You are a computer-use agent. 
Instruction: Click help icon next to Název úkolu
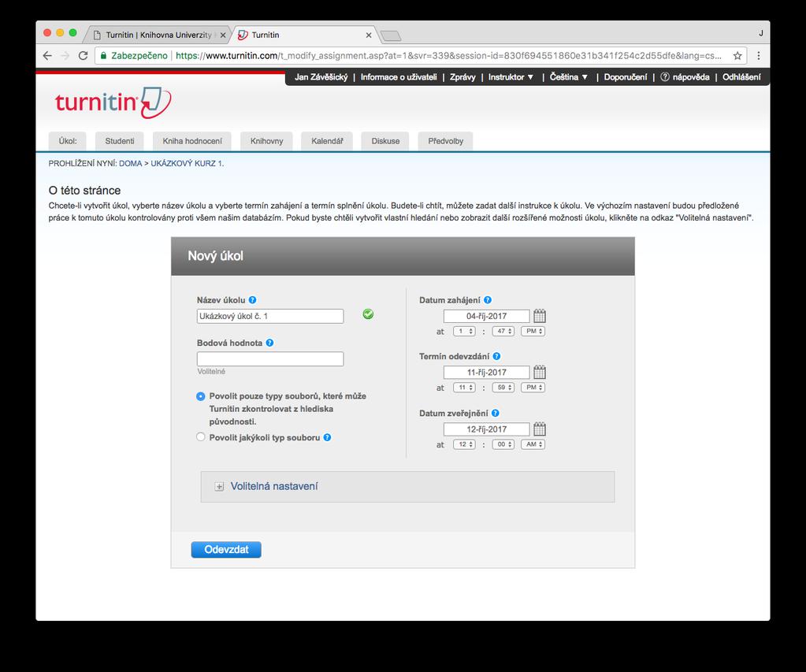click(x=252, y=299)
